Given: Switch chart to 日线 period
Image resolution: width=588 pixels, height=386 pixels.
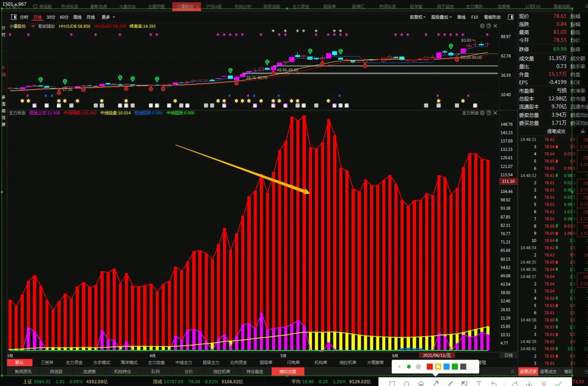Looking at the screenshot, I should [38, 17].
